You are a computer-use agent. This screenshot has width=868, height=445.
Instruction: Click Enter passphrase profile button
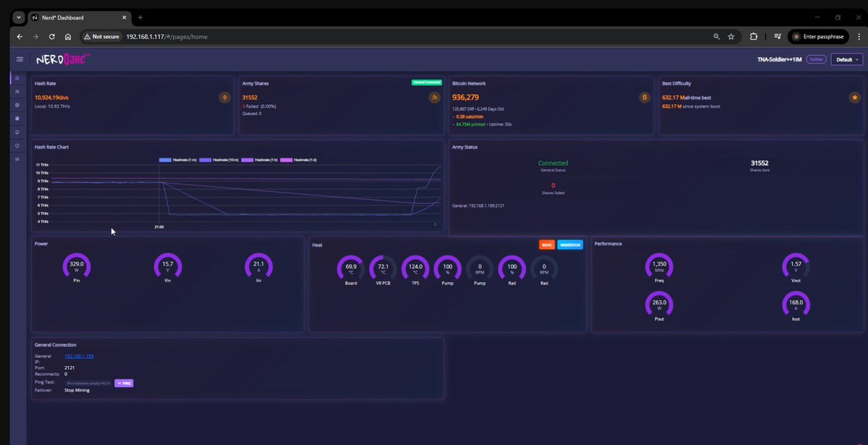tap(818, 36)
